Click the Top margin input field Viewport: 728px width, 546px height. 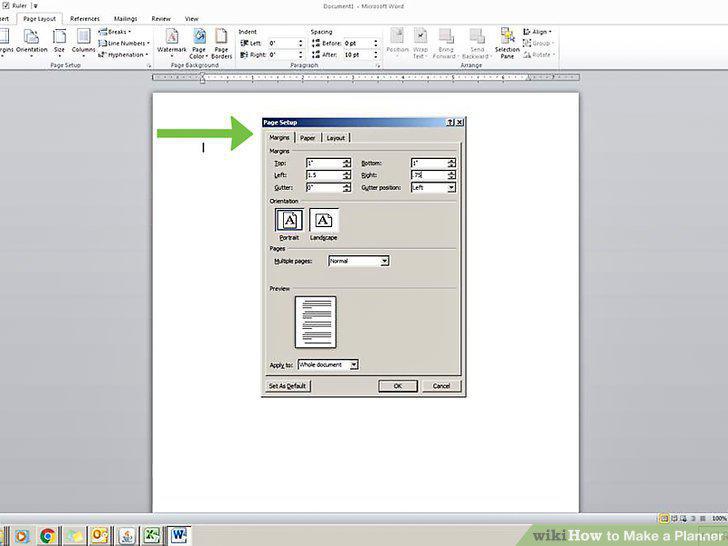tap(324, 163)
